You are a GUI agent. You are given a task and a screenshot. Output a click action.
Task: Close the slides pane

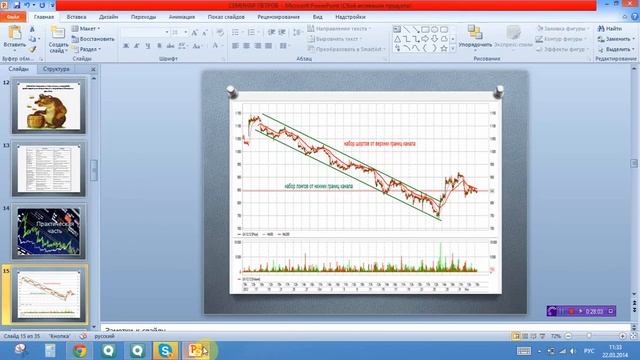pyautogui.click(x=93, y=69)
